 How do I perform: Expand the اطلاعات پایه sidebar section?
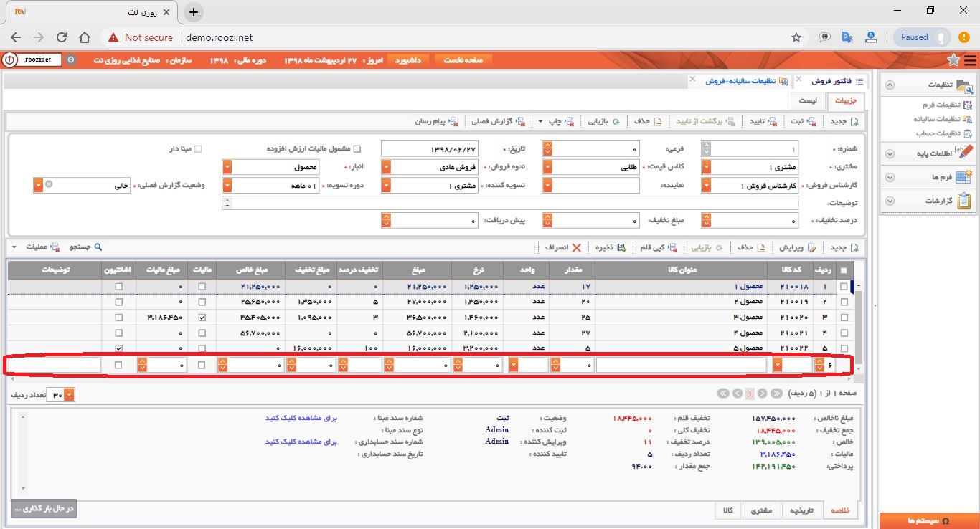coord(890,153)
